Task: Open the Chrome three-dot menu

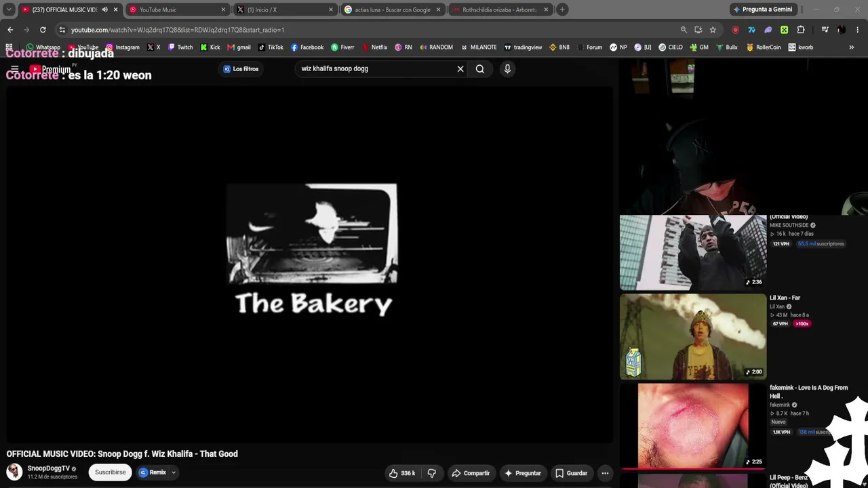Action: pyautogui.click(x=858, y=30)
